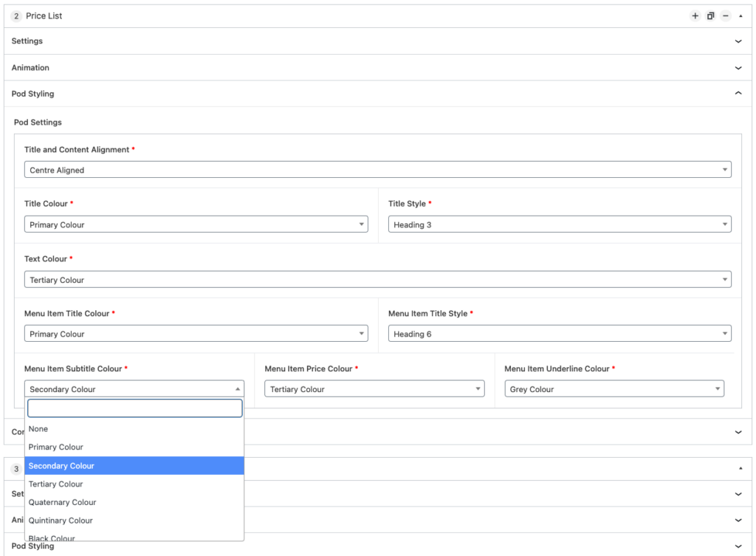Collapse layout 3 using its triangle
The image size is (756, 556).
[740, 469]
